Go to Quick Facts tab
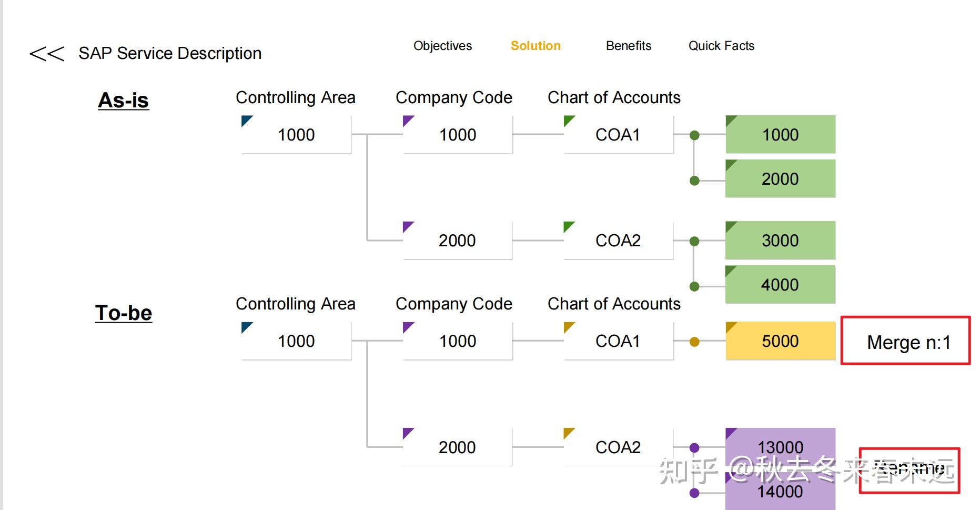 [721, 46]
